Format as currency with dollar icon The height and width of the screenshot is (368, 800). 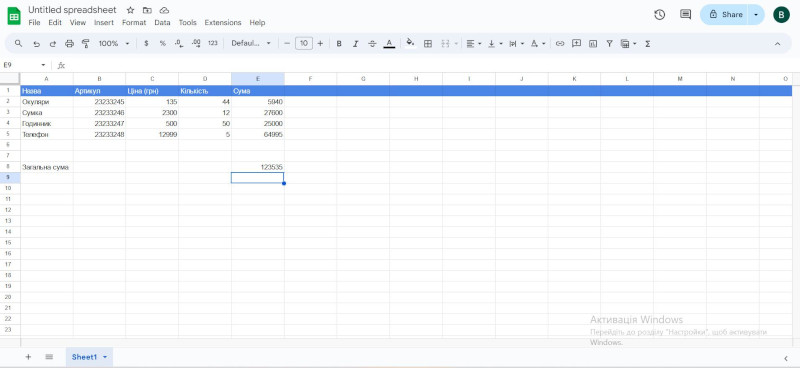tap(146, 44)
